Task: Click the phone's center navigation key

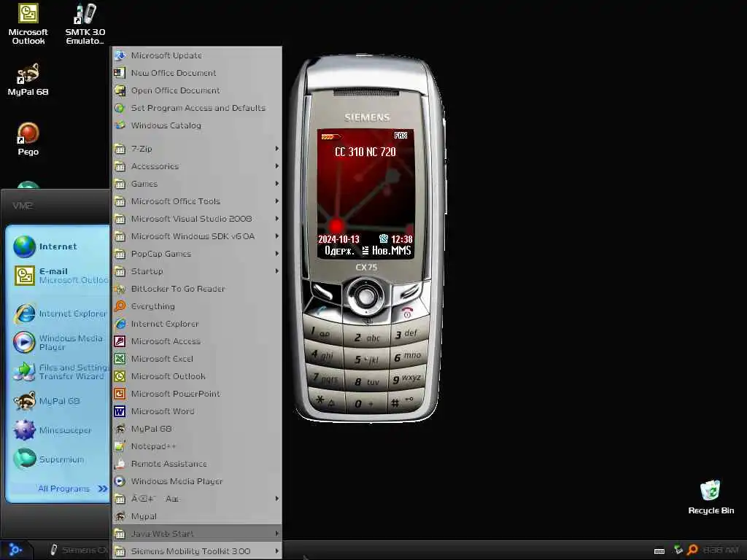Action: click(365, 296)
